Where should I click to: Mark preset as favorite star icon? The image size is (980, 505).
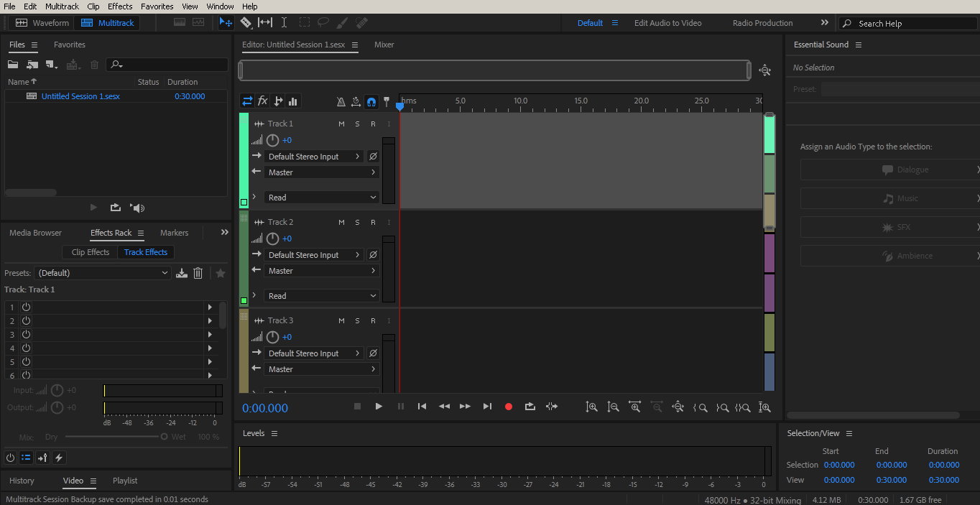tap(221, 273)
